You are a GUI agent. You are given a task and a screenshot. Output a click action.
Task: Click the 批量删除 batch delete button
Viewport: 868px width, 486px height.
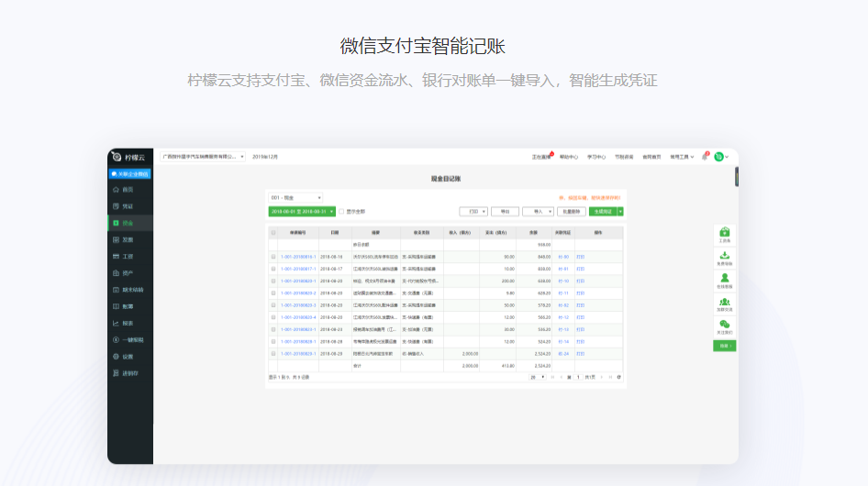[x=572, y=212]
